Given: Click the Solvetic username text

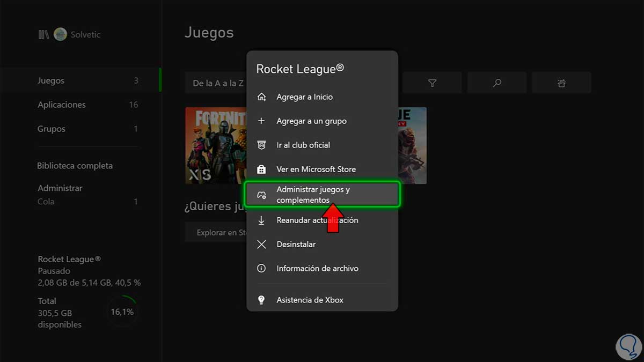Looking at the screenshot, I should coord(85,35).
